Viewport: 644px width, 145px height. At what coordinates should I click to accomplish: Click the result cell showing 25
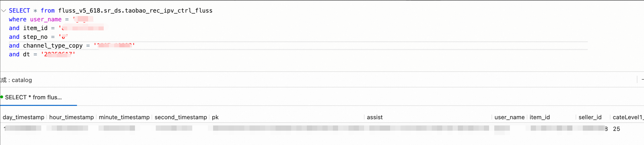coord(616,129)
